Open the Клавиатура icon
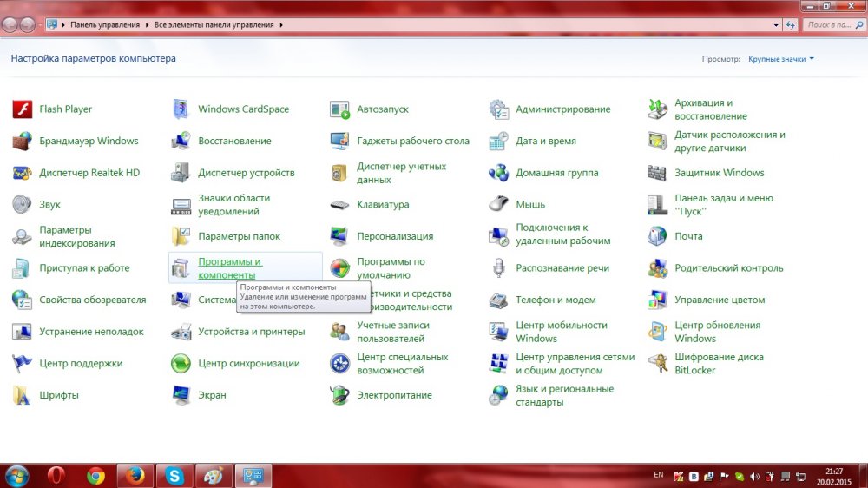The width and height of the screenshot is (868, 488). click(340, 205)
